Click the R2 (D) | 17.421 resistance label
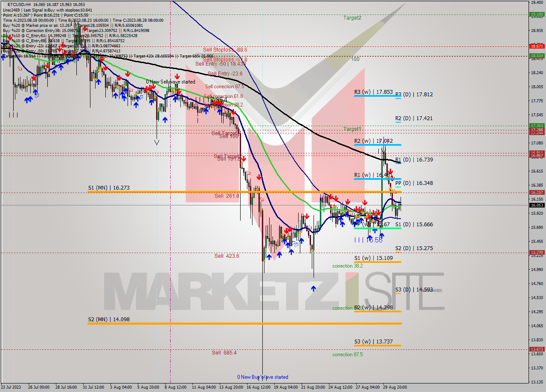Viewport: 546px width, 392px height. click(414, 118)
